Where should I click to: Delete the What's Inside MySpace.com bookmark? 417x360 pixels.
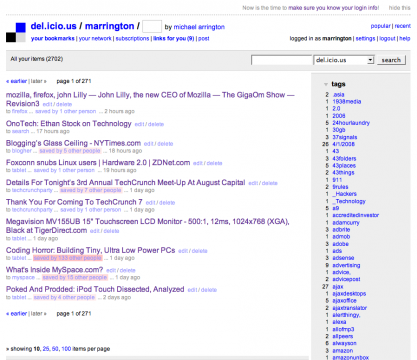click(127, 270)
